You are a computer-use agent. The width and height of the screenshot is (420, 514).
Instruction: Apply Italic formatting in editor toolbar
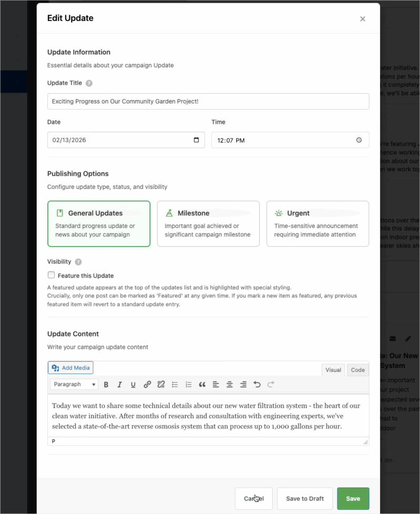(x=119, y=384)
